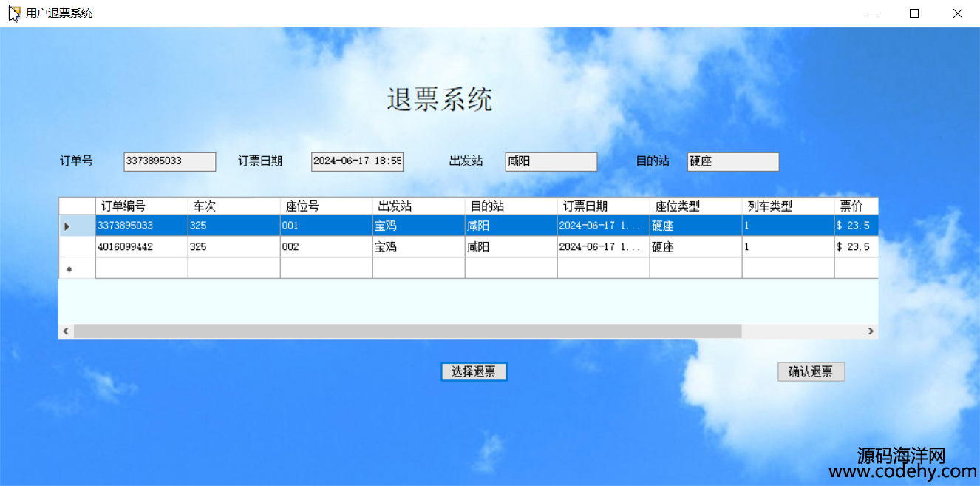This screenshot has height=486, width=980.
Task: Click 咸阳 destination cell in seat 001 row
Action: (x=511, y=226)
